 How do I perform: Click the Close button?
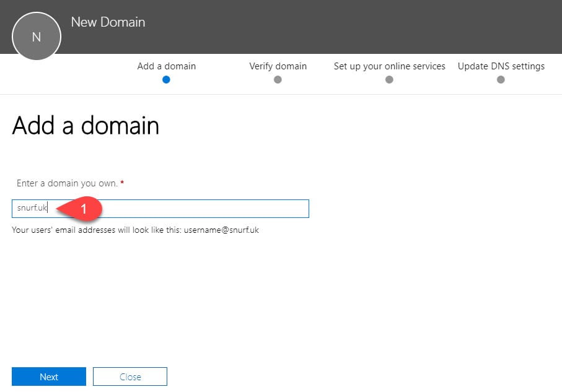[x=130, y=376]
